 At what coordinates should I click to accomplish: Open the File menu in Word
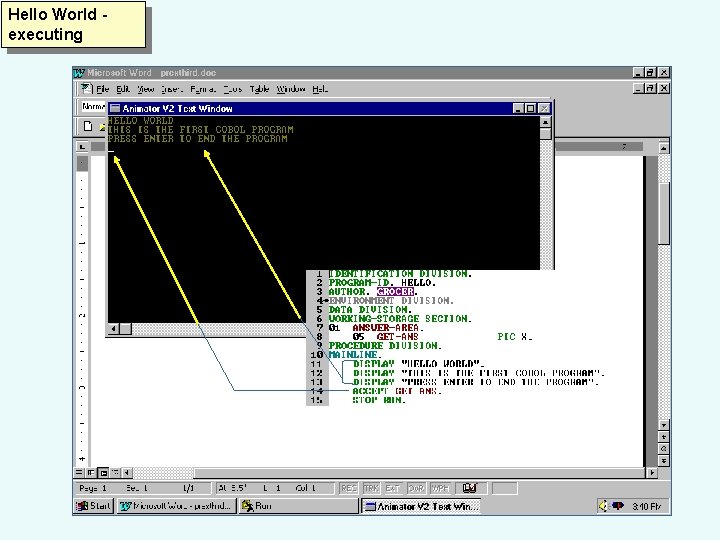pos(102,89)
